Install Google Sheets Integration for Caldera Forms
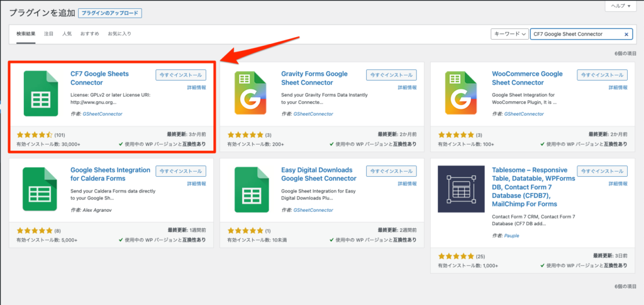 point(180,171)
